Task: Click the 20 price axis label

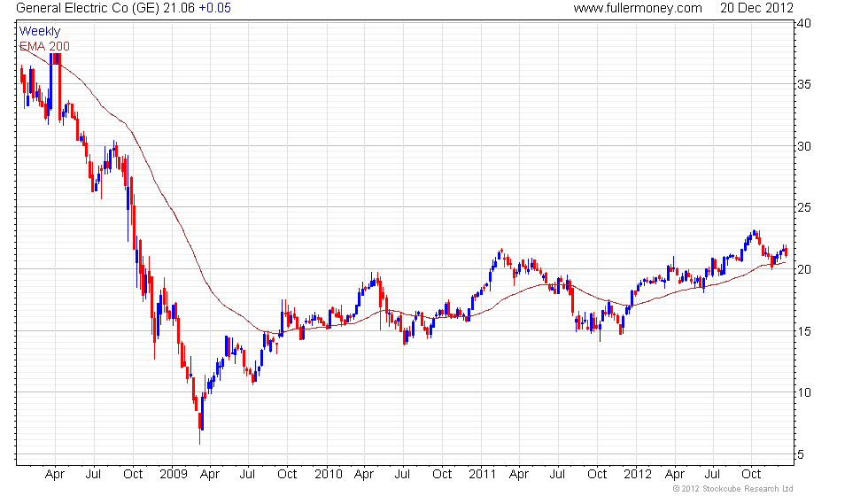Action: pos(804,269)
